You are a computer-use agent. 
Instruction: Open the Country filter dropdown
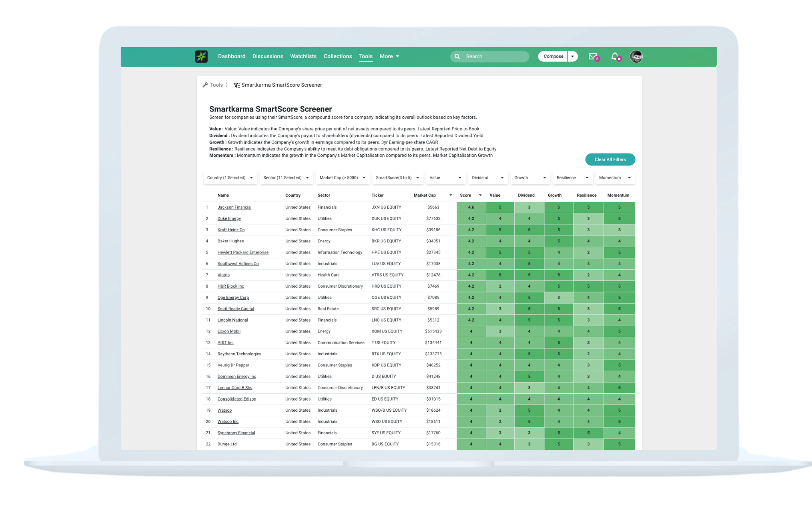(x=230, y=178)
